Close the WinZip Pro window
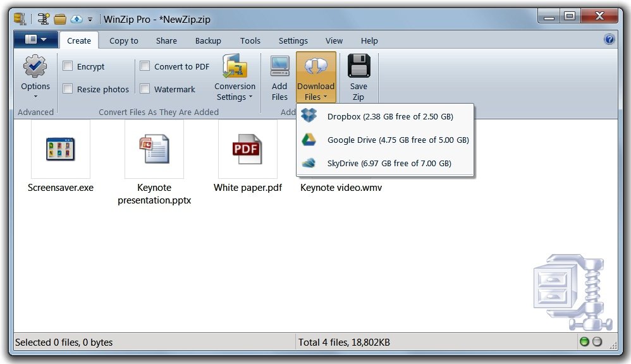631x364 pixels. tap(599, 16)
